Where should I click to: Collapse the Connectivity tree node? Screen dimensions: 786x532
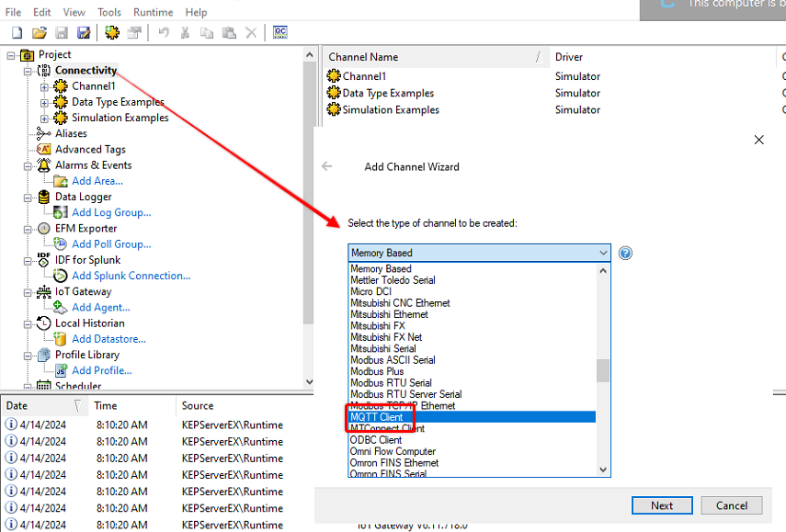click(28, 71)
